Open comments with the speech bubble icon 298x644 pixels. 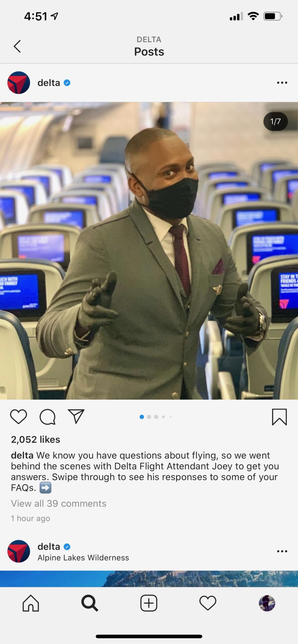(47, 417)
